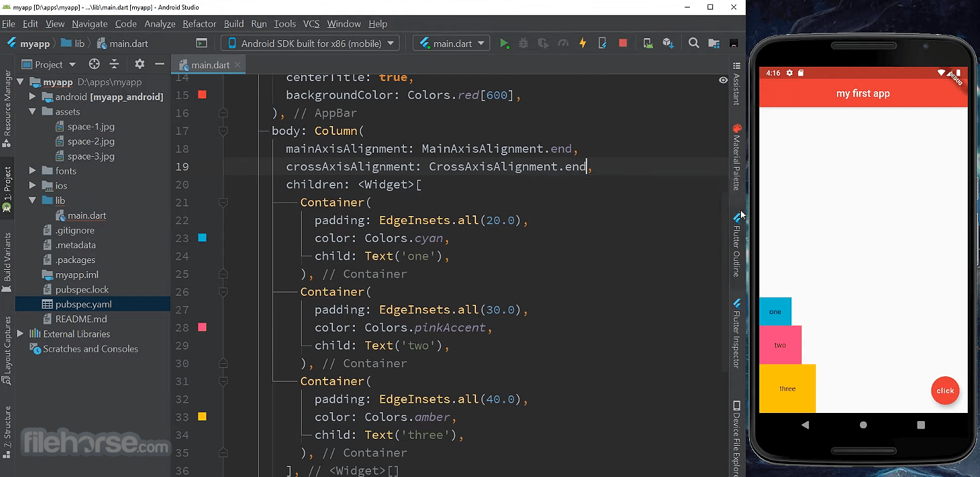The height and width of the screenshot is (477, 980).
Task: Open the AVD Manager icon
Action: point(648,43)
